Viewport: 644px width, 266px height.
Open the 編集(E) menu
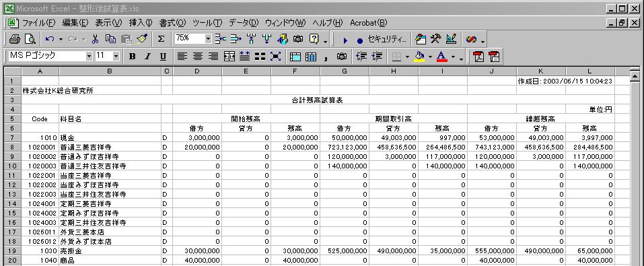[75, 23]
